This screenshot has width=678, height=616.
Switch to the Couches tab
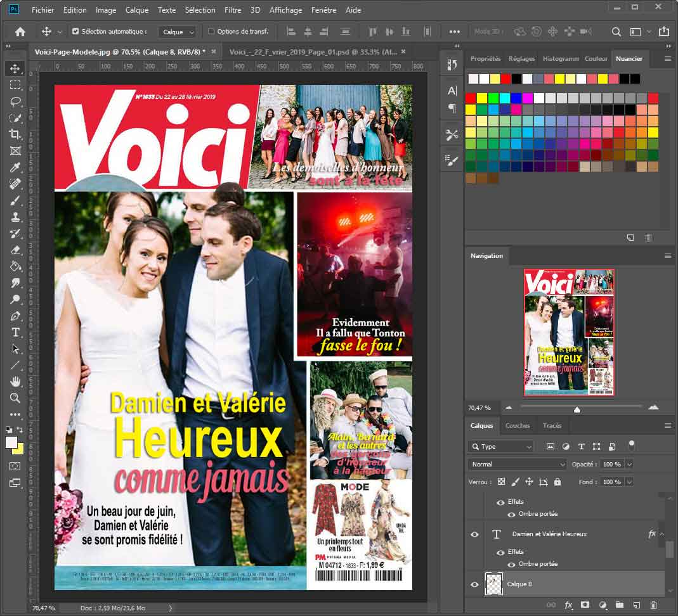517,425
